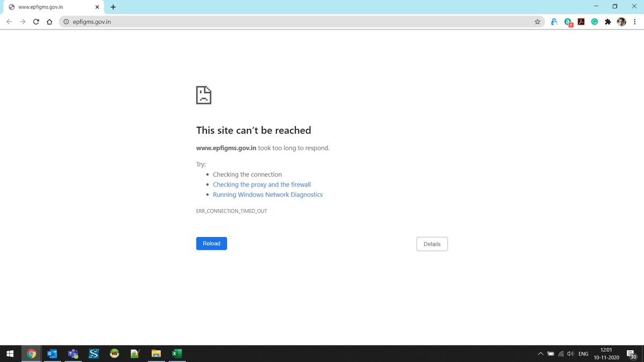Viewport: 644px width, 362px height.
Task: Open Excel from the taskbar
Action: point(177,353)
